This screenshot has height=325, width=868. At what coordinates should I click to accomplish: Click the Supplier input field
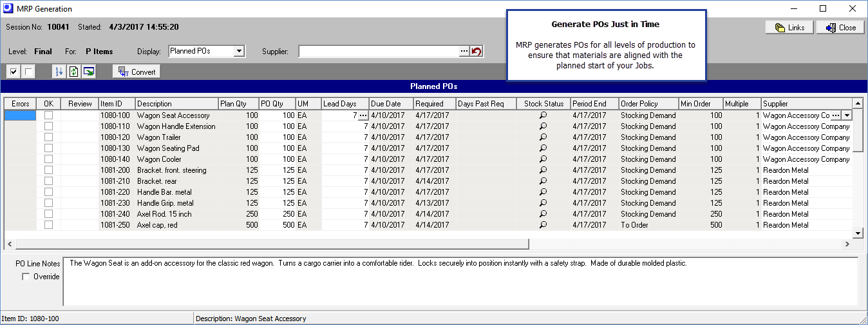[379, 51]
